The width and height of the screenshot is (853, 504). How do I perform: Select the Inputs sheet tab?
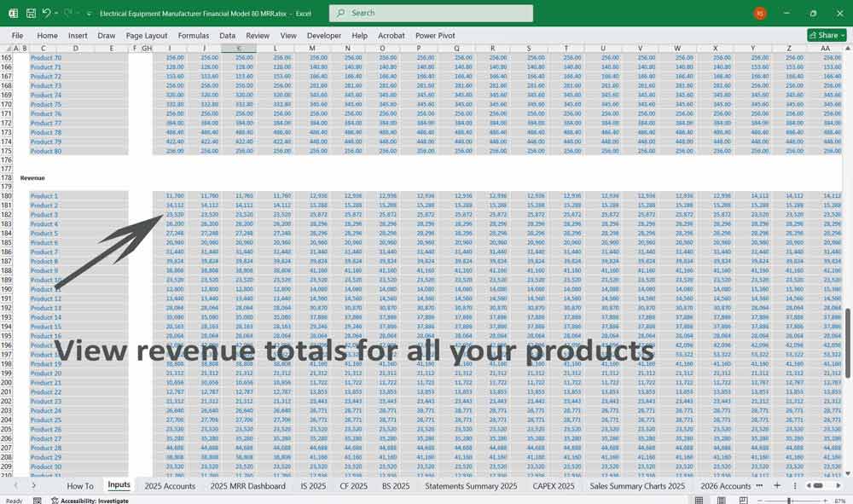(x=119, y=485)
